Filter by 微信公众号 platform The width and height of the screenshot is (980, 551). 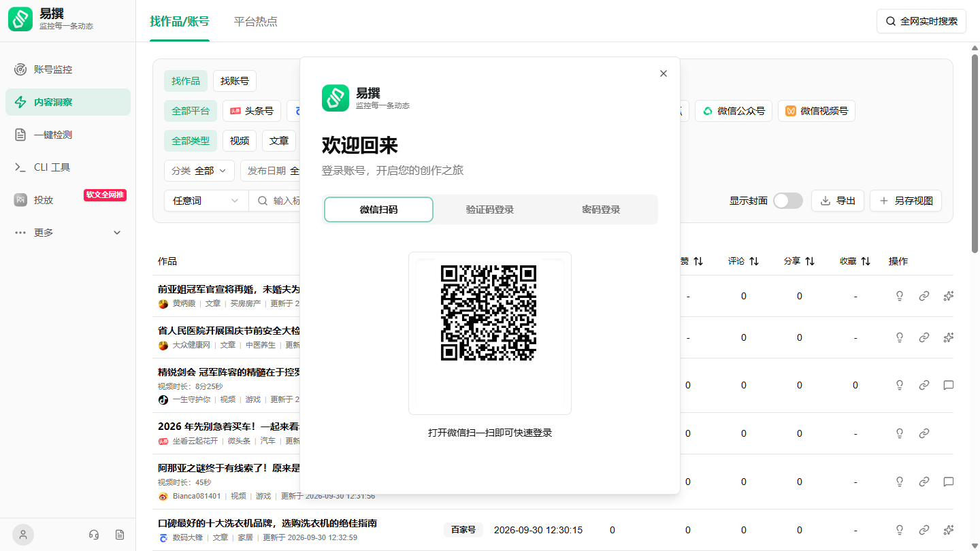[734, 111]
